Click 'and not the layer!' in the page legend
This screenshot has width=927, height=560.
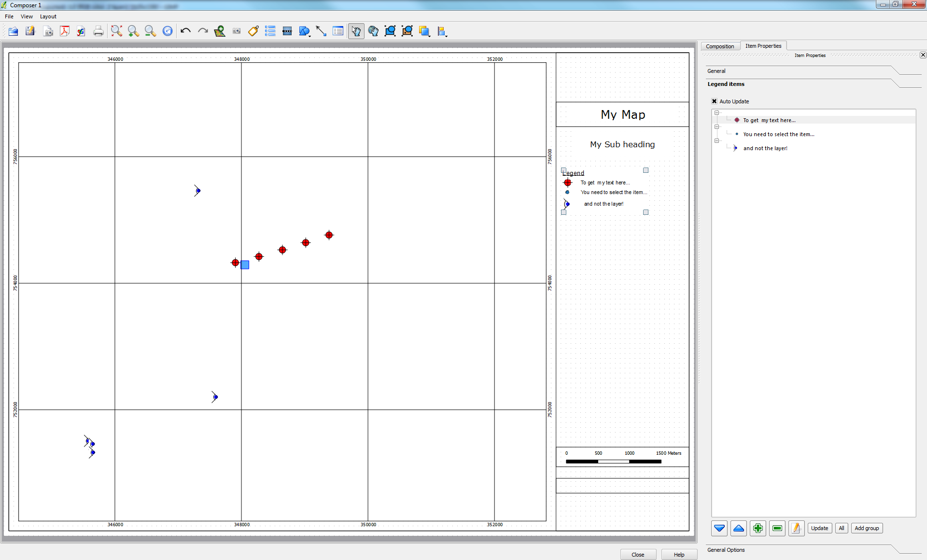click(604, 204)
